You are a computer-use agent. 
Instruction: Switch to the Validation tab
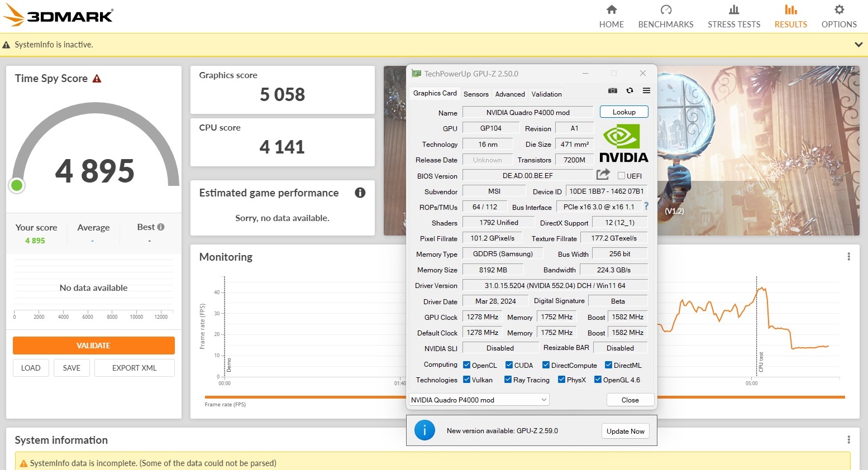click(546, 94)
